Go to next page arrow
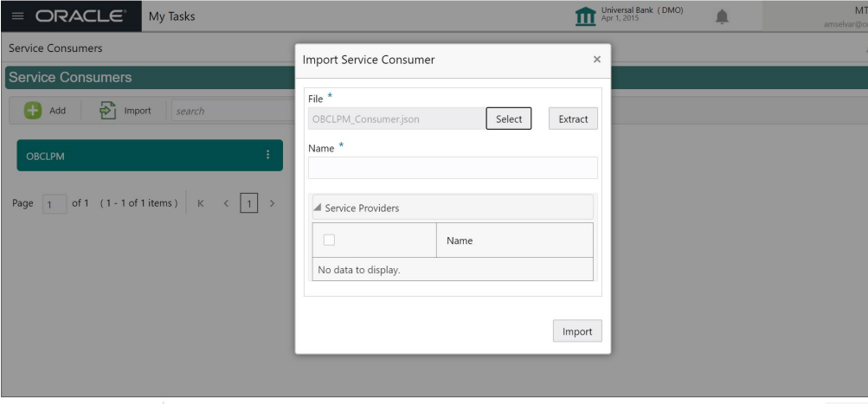Viewport: 868px width, 404px height. coord(272,203)
